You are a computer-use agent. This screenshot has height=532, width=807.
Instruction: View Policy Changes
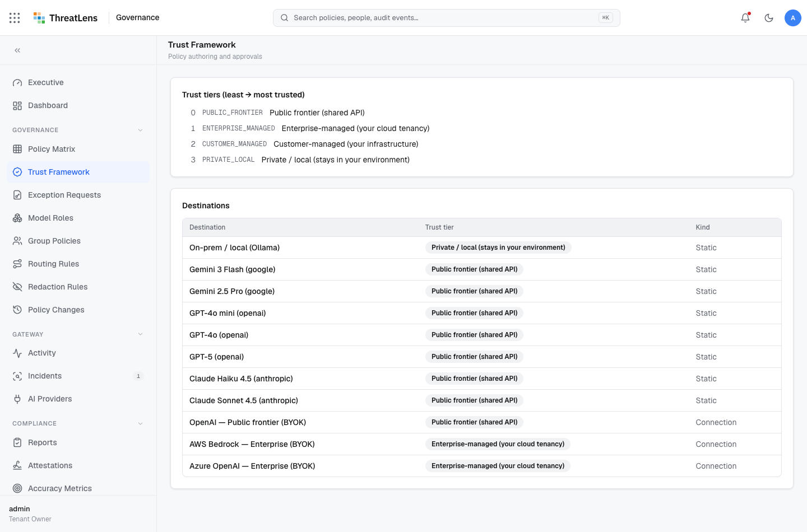click(x=78, y=310)
